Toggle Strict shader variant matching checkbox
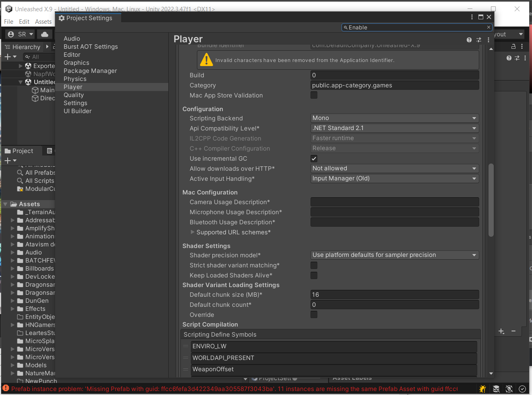Viewport: 532px width, 395px height. [x=314, y=265]
